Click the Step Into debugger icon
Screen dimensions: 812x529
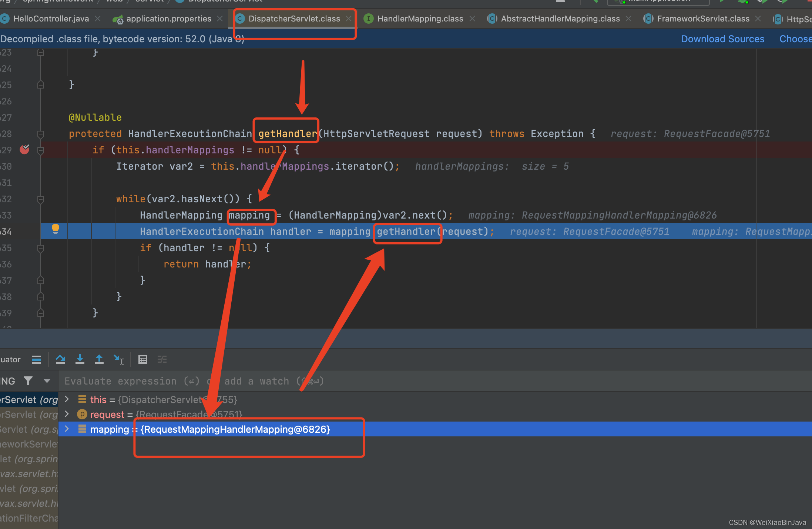click(80, 359)
